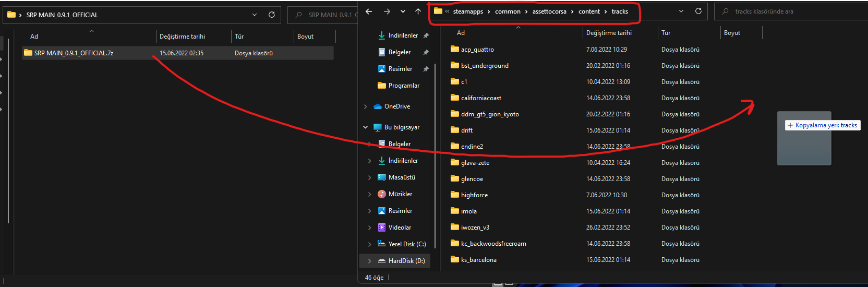Screen dimensions: 868x287
Task: Collapse the Bu bilgisayar node
Action: (365, 127)
